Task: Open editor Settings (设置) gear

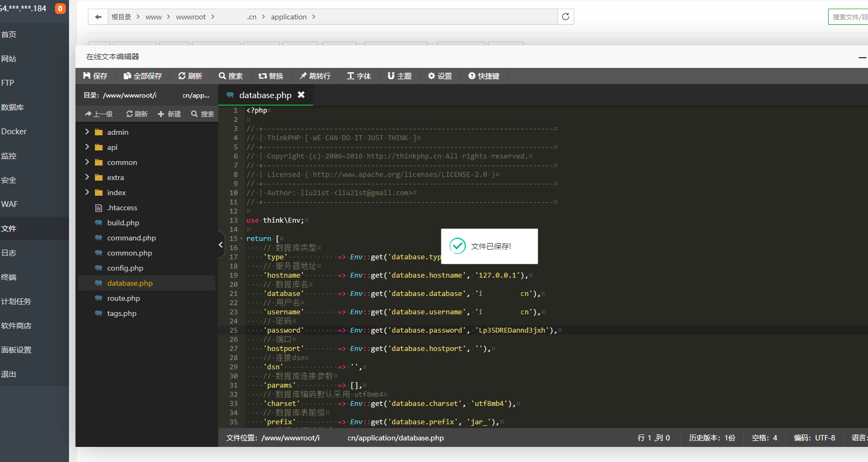Action: pyautogui.click(x=440, y=76)
